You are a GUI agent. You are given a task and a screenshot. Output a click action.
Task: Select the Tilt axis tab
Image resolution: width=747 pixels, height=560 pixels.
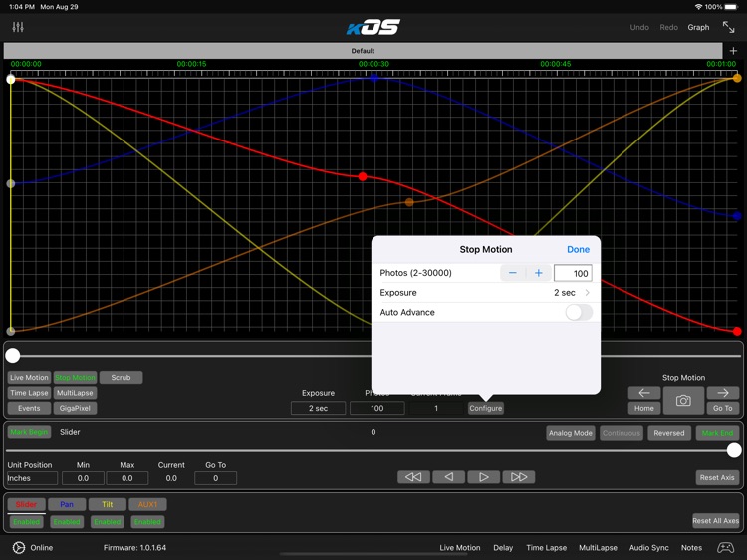(x=108, y=504)
